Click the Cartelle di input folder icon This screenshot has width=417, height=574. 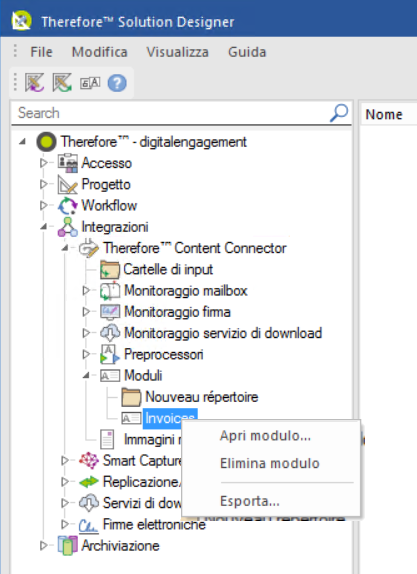pos(110,269)
